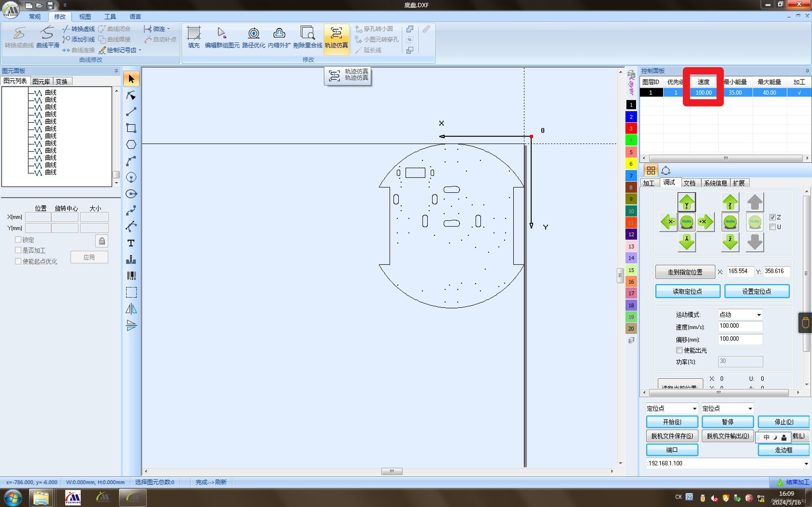Click the 走到指定位置 button

685,272
